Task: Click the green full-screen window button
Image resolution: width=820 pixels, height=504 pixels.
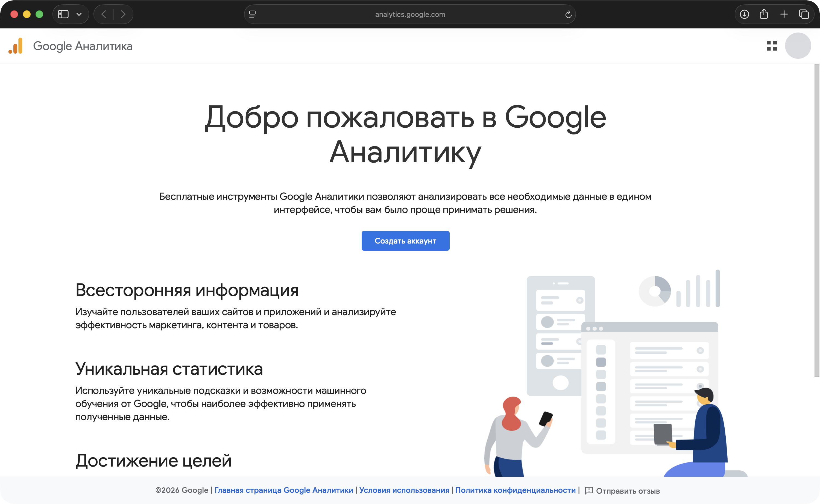Action: point(39,14)
